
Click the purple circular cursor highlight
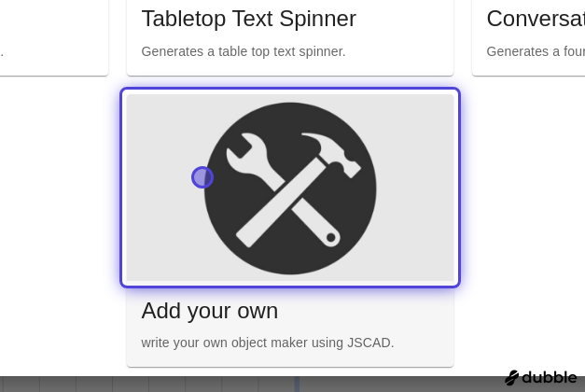click(x=202, y=177)
